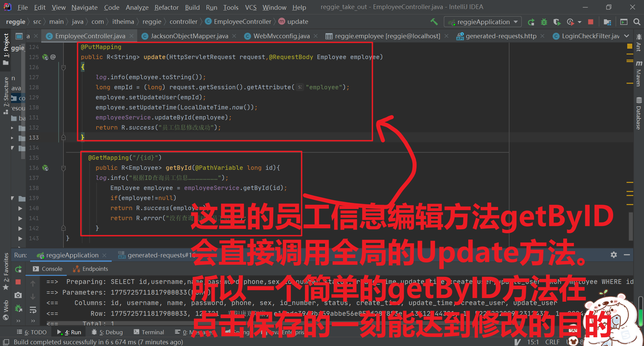Close the reggieApplication run tab

[x=104, y=255]
